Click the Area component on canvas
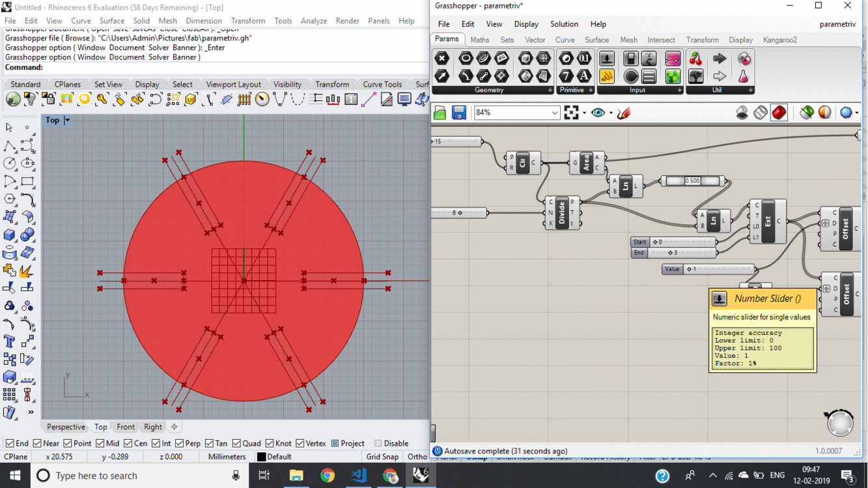The height and width of the screenshot is (488, 868). coord(586,162)
